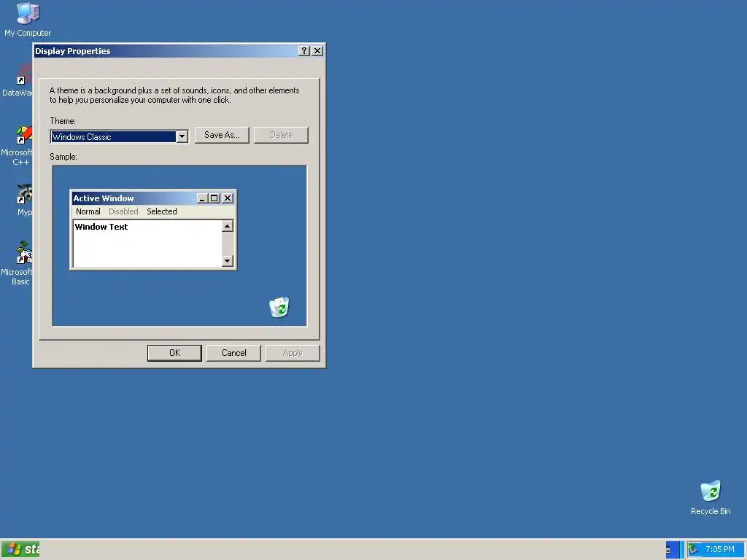
Task: Click Selected in the sample window menu
Action: tap(161, 211)
